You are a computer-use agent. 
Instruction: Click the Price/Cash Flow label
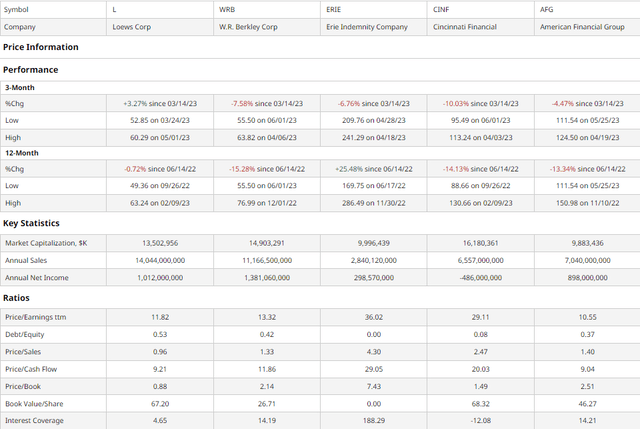pos(31,369)
